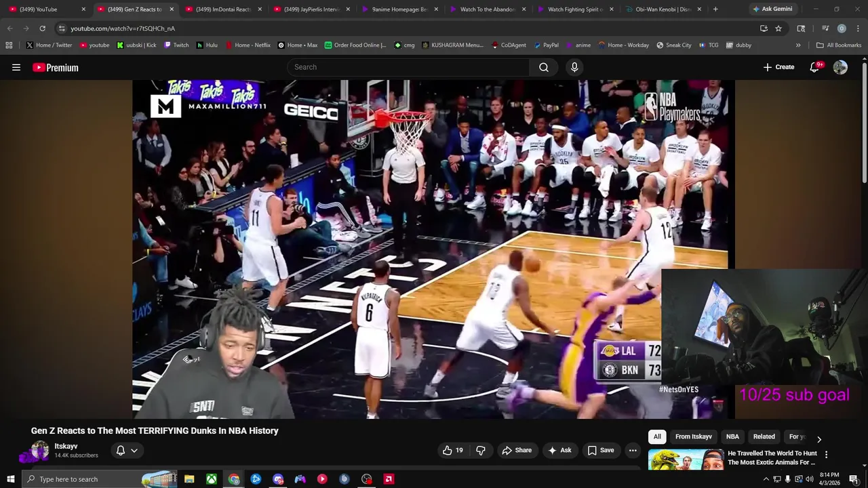Open the Chrome apps grid icon
The image size is (868, 488).
click(9, 45)
